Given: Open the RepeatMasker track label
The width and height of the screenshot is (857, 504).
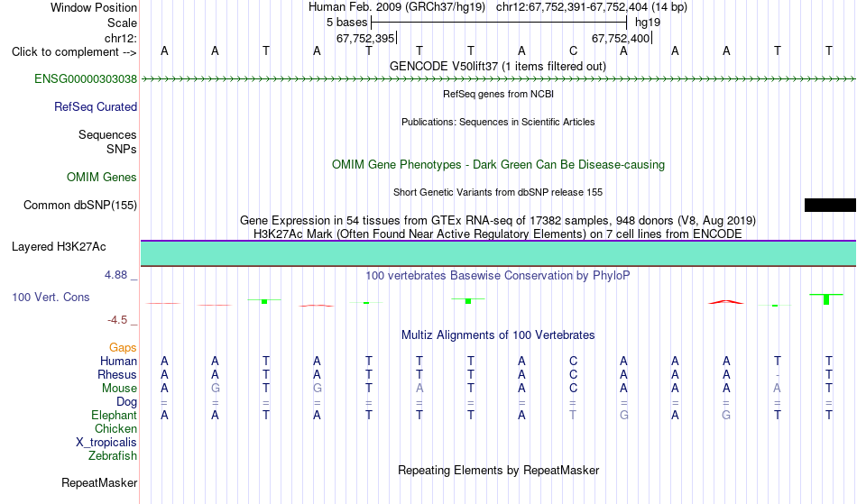Looking at the screenshot, I should click(x=99, y=482).
